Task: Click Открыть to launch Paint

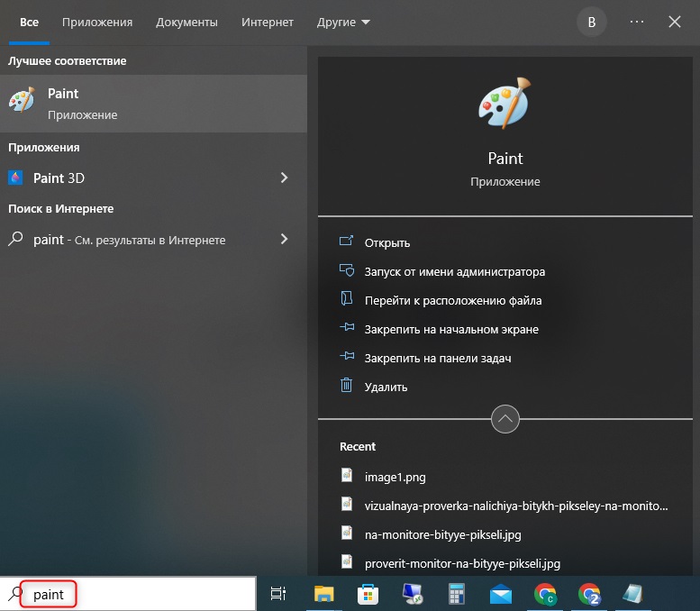Action: pyautogui.click(x=387, y=243)
